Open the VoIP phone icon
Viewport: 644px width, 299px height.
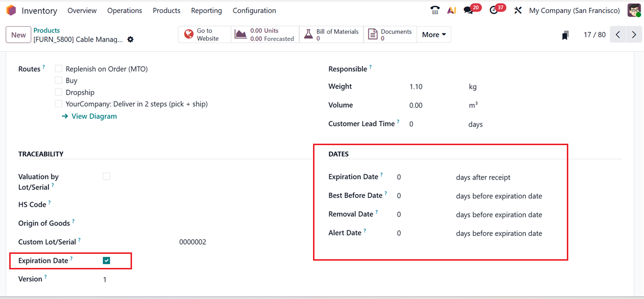coord(435,10)
